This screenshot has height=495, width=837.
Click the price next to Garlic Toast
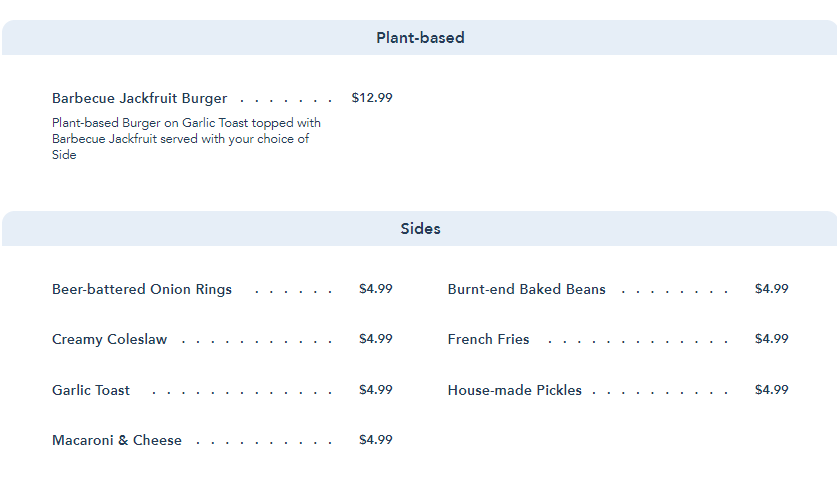point(376,390)
